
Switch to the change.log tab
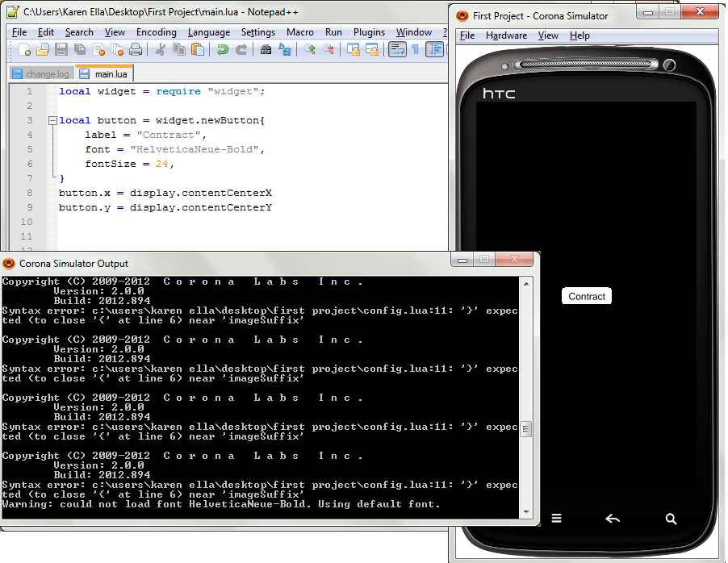41,73
